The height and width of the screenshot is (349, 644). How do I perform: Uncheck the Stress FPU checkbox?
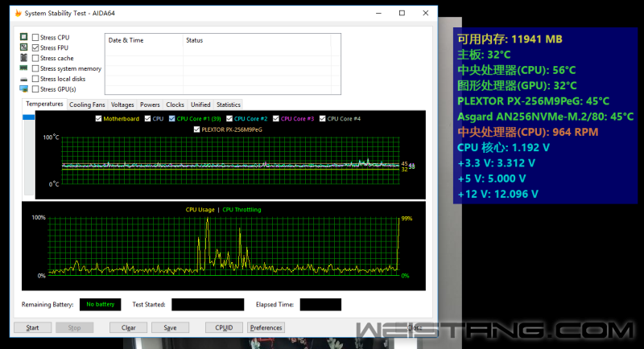click(x=35, y=48)
